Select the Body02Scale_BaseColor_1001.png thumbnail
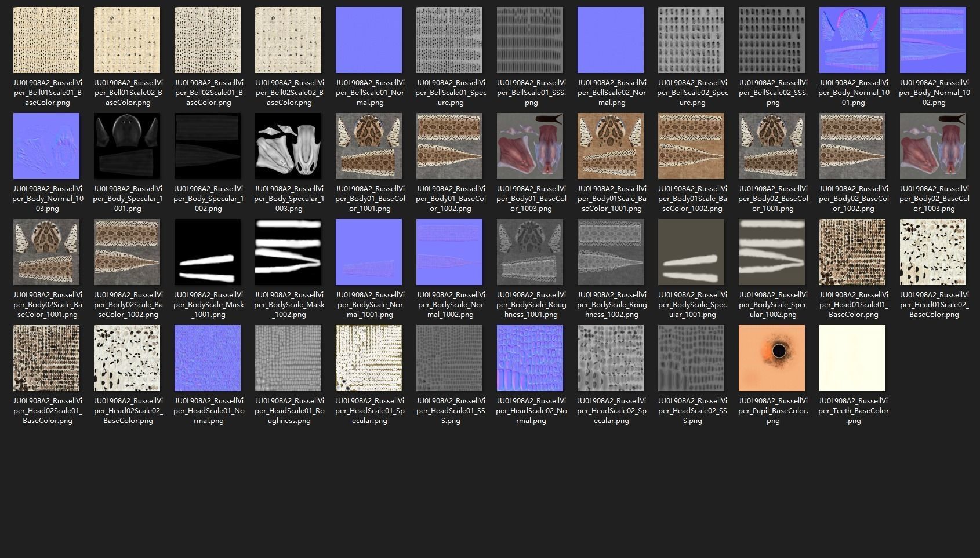980x558 pixels. pos(46,252)
